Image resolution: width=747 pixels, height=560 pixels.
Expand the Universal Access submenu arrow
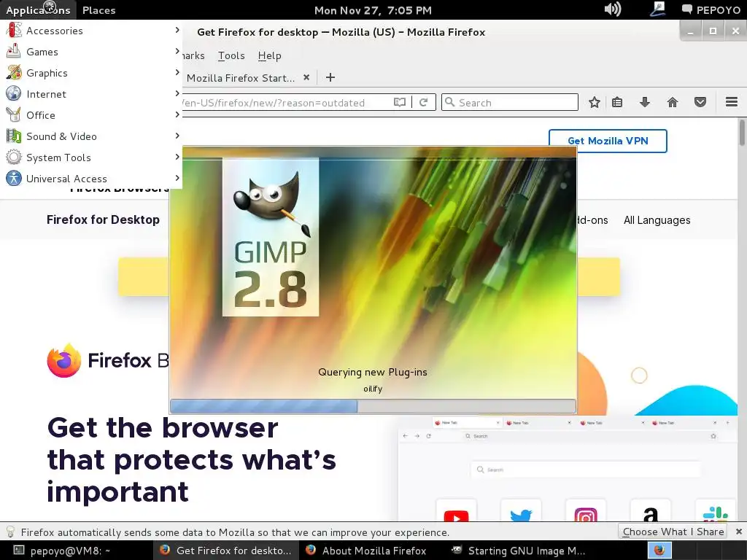(x=177, y=178)
